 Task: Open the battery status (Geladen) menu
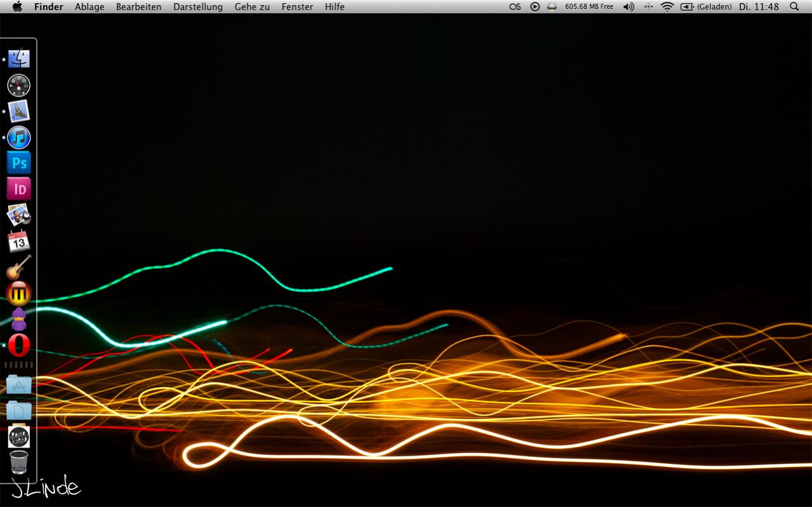(706, 6)
